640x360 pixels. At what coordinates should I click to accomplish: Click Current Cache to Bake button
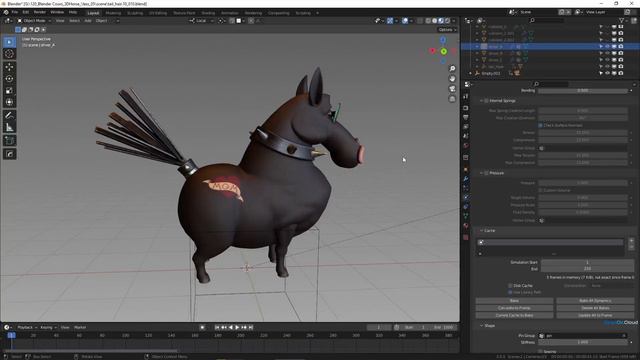pyautogui.click(x=514, y=316)
